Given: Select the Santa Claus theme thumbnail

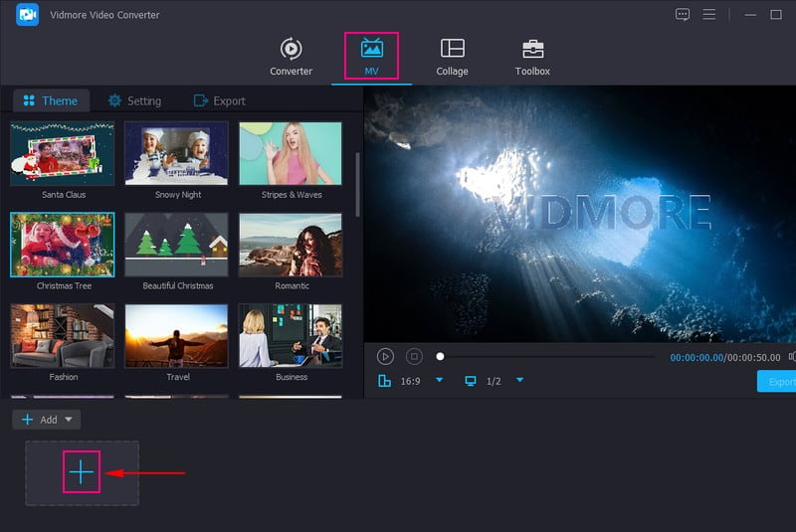Looking at the screenshot, I should (x=63, y=154).
